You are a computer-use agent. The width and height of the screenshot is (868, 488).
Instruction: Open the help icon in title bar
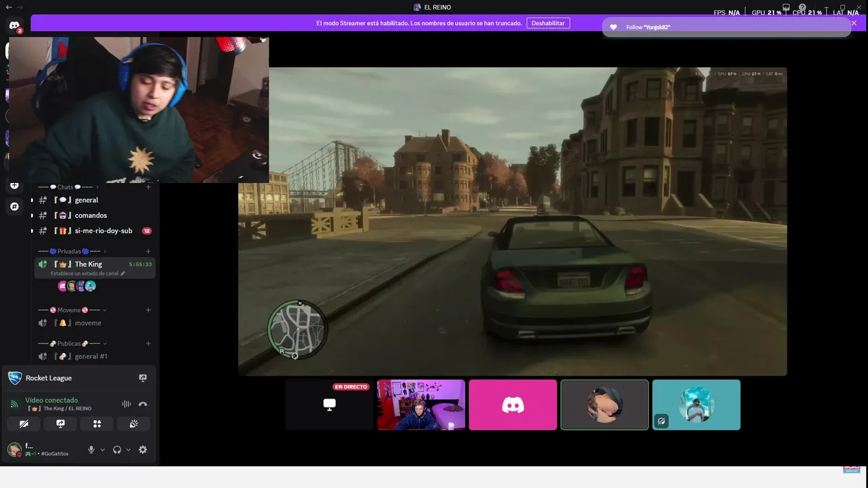(802, 7)
